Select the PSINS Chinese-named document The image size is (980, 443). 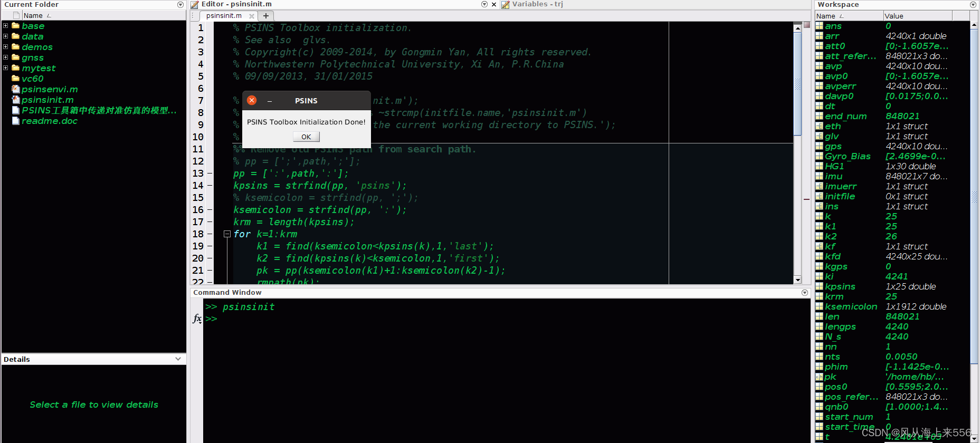[x=99, y=110]
